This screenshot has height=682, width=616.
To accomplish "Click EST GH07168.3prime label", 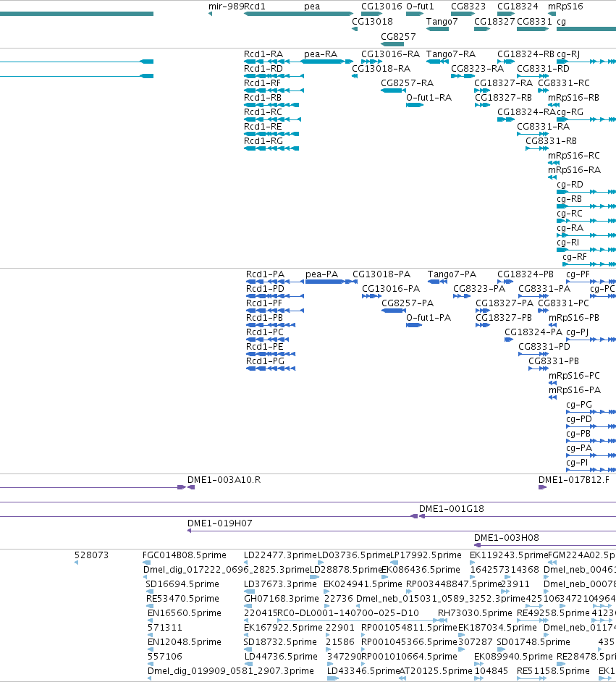I will coord(282,599).
